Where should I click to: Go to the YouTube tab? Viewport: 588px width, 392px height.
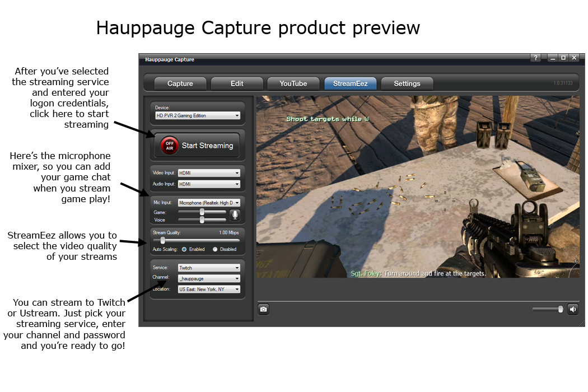point(293,83)
